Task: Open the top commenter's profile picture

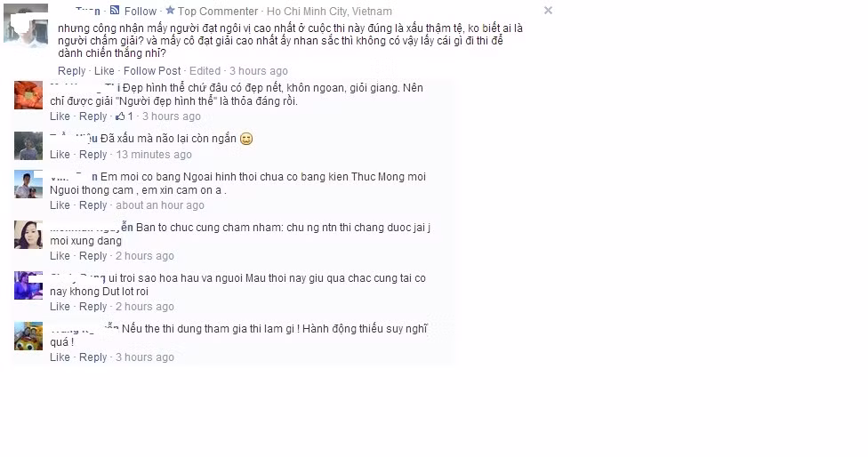Action: coord(26,25)
